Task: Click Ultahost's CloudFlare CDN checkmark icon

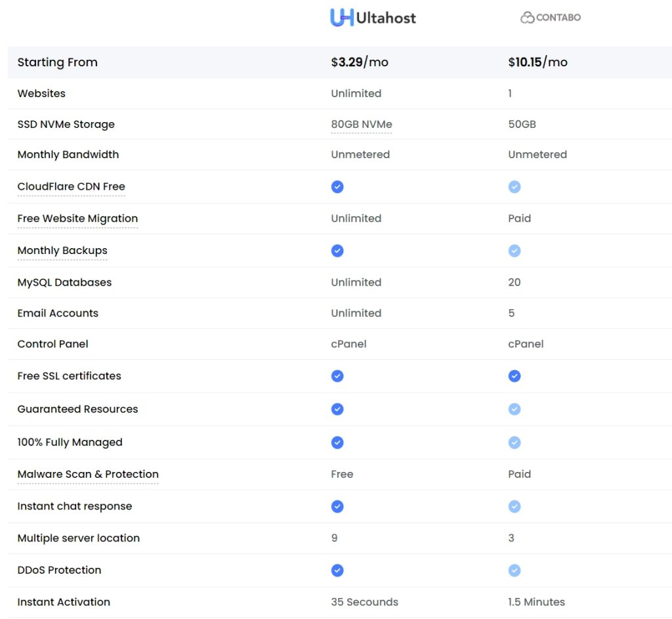Action: [337, 187]
